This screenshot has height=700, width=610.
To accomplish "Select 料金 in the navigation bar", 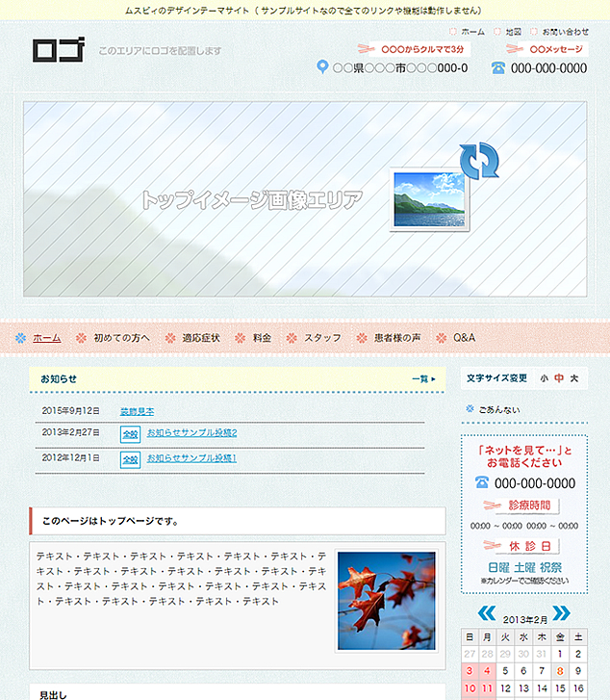I will pos(262,338).
